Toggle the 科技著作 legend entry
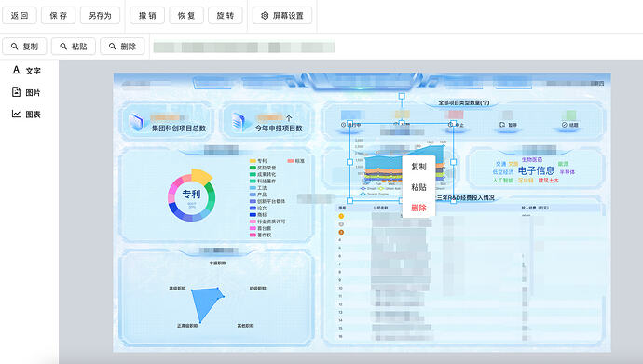The image size is (643, 364). coord(263,181)
